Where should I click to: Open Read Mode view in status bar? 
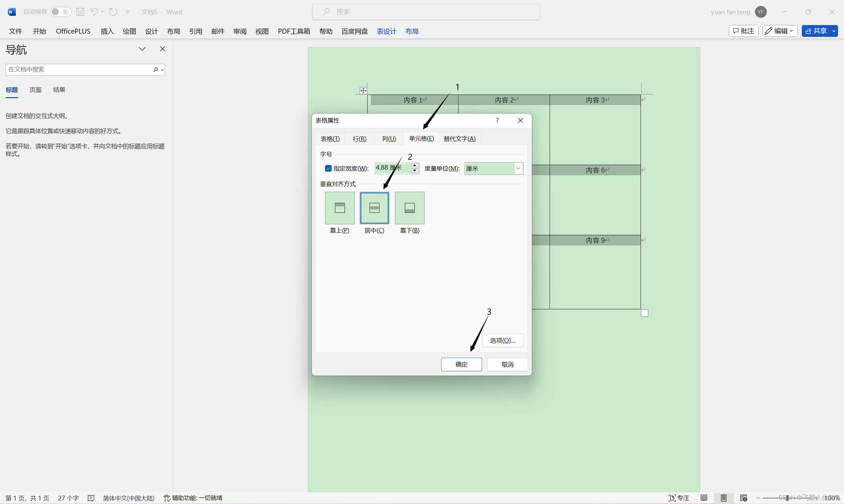click(x=704, y=498)
